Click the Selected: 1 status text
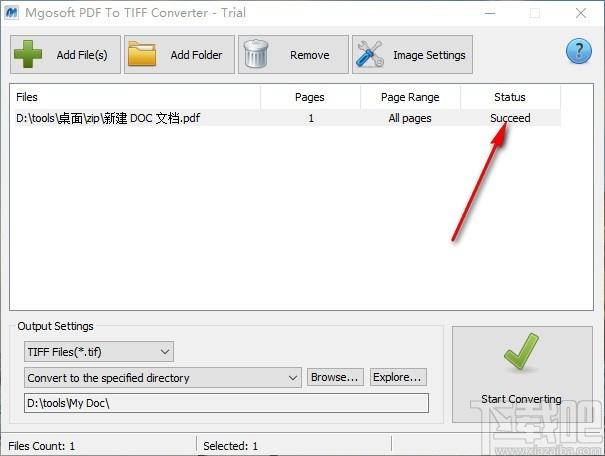The image size is (605, 456). [230, 446]
